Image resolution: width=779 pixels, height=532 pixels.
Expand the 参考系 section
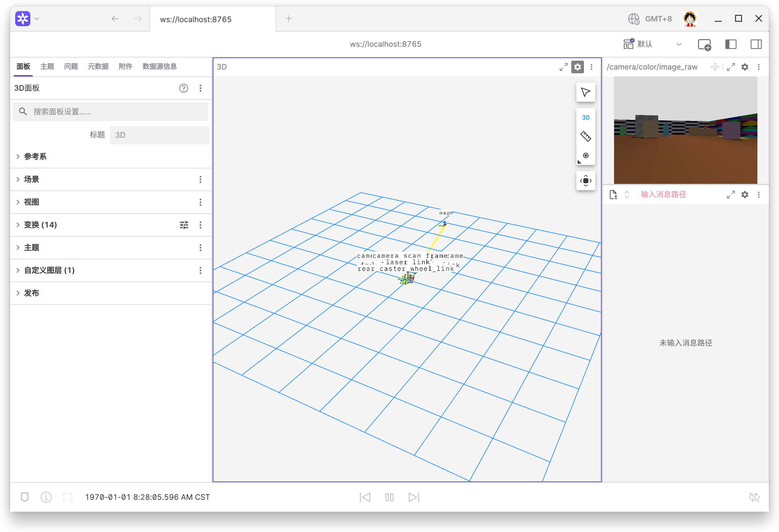pyautogui.click(x=111, y=156)
